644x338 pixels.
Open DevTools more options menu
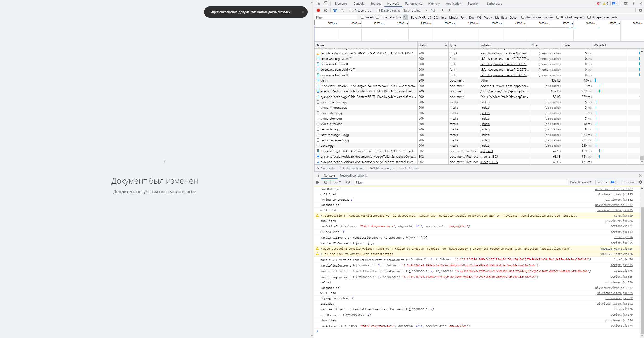pos(633,4)
